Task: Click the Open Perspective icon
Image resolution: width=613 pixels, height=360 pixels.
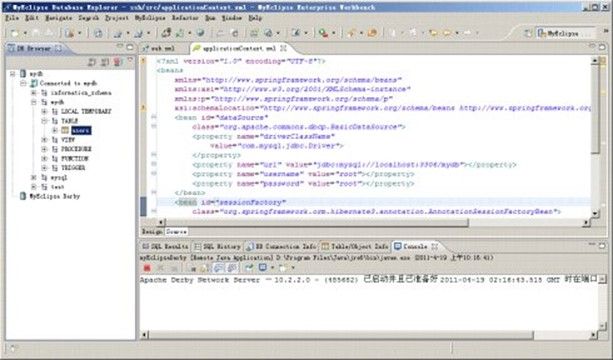Action: tap(528, 34)
